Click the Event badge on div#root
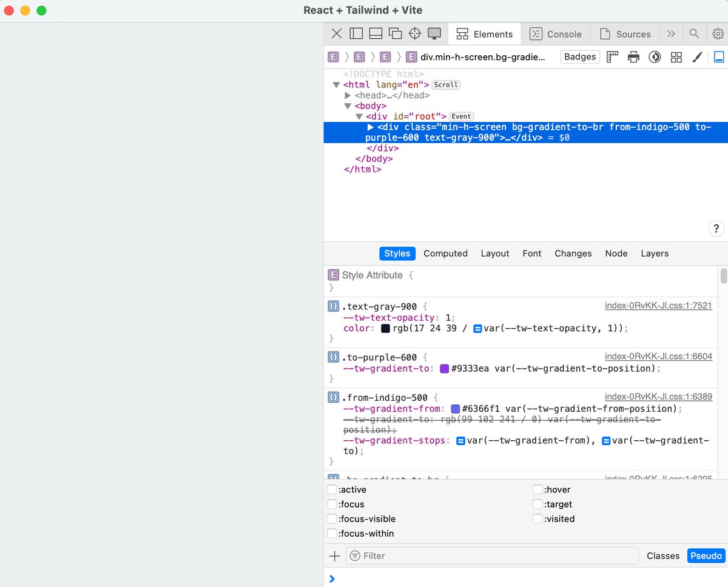728x587 pixels. [x=462, y=116]
